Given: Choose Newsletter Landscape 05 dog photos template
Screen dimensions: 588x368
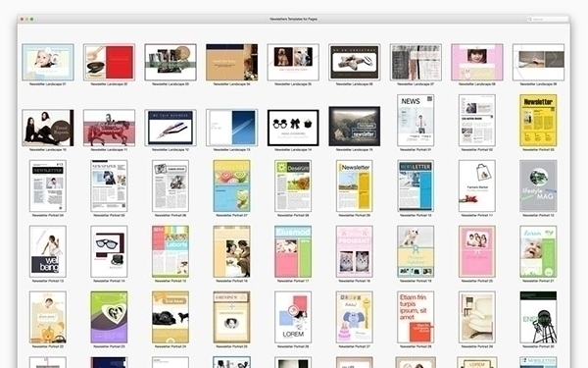Looking at the screenshot, I should tap(293, 62).
